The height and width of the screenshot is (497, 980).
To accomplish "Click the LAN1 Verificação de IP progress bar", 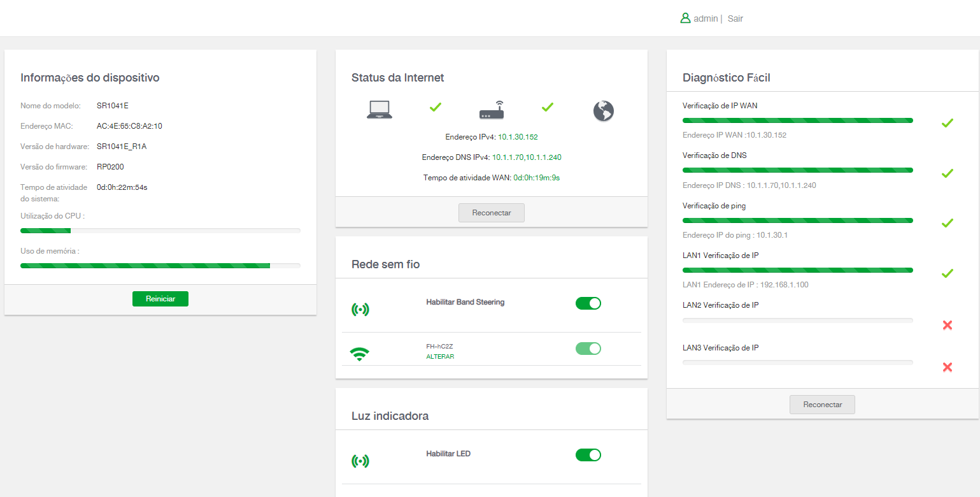I will 798,270.
